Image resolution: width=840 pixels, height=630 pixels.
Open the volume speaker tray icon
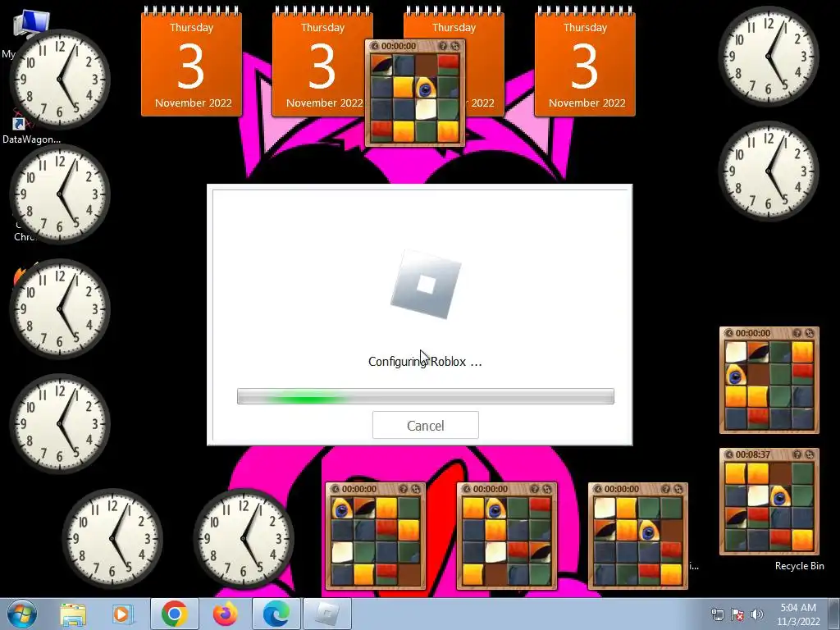[x=757, y=614]
